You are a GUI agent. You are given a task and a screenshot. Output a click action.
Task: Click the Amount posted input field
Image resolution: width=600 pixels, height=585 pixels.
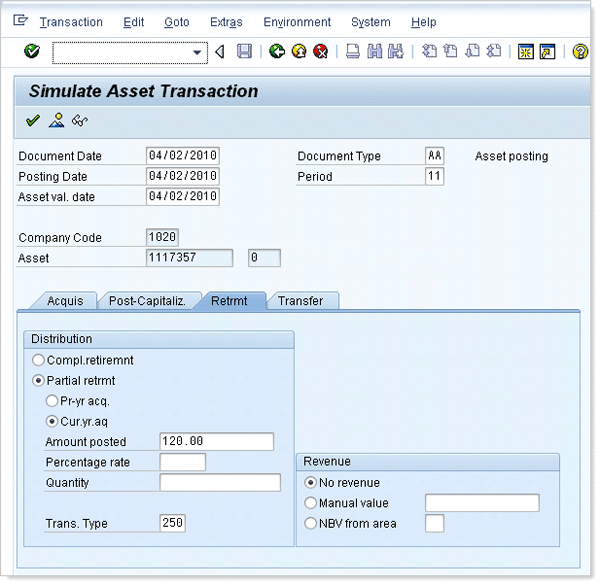[x=216, y=442]
